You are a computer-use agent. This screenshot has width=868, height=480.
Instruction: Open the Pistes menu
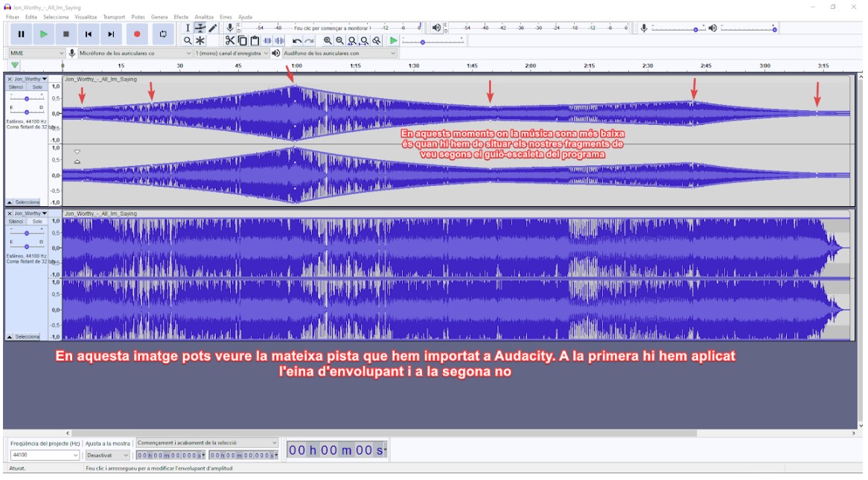[138, 16]
